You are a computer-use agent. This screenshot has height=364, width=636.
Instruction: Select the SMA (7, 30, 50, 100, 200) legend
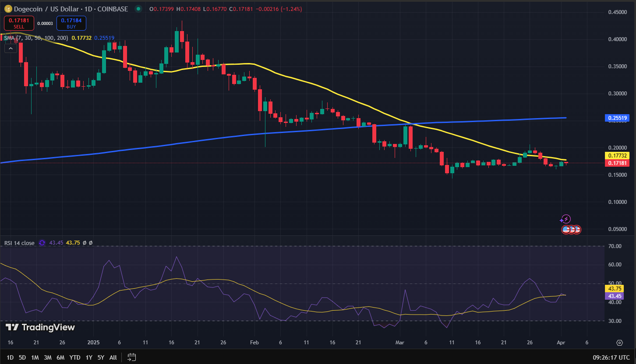35,38
